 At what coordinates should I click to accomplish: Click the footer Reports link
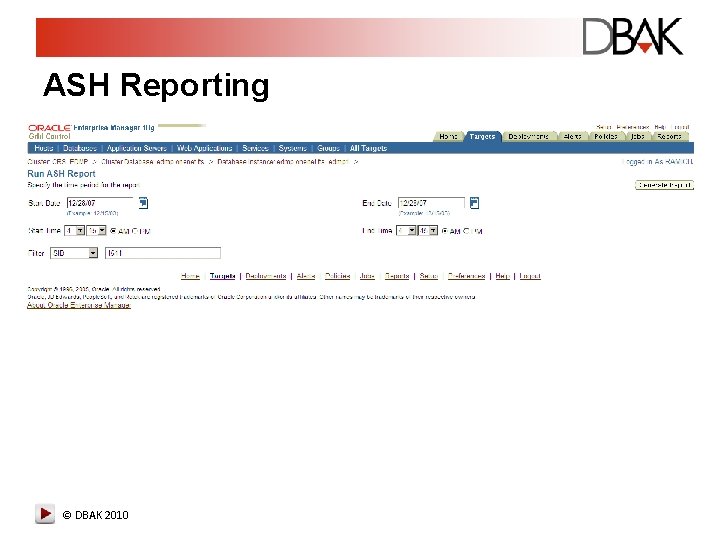(x=397, y=276)
